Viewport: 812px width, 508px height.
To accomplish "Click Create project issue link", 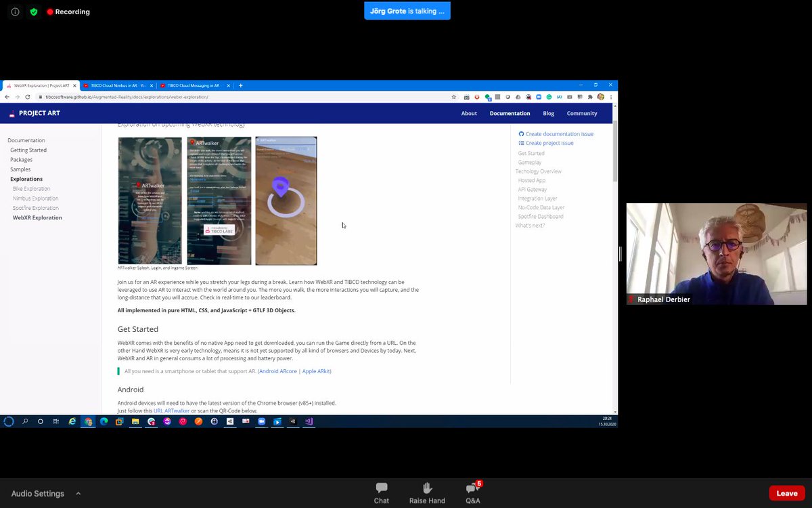I will (545, 143).
